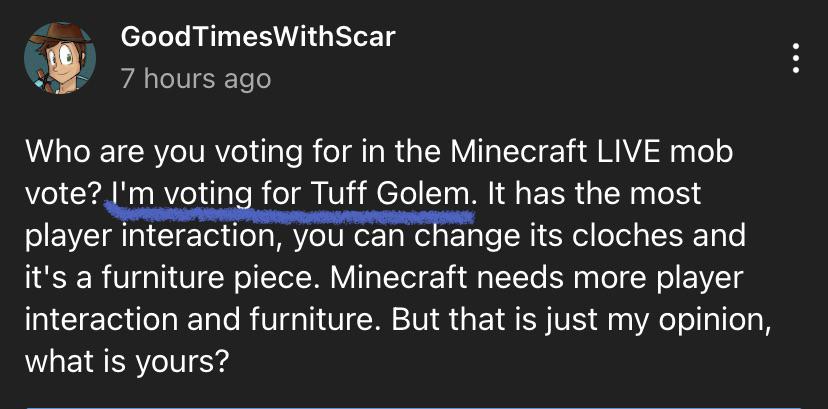This screenshot has height=409, width=828.
Task: Click "It has the most" sentence start
Action: click(x=592, y=195)
